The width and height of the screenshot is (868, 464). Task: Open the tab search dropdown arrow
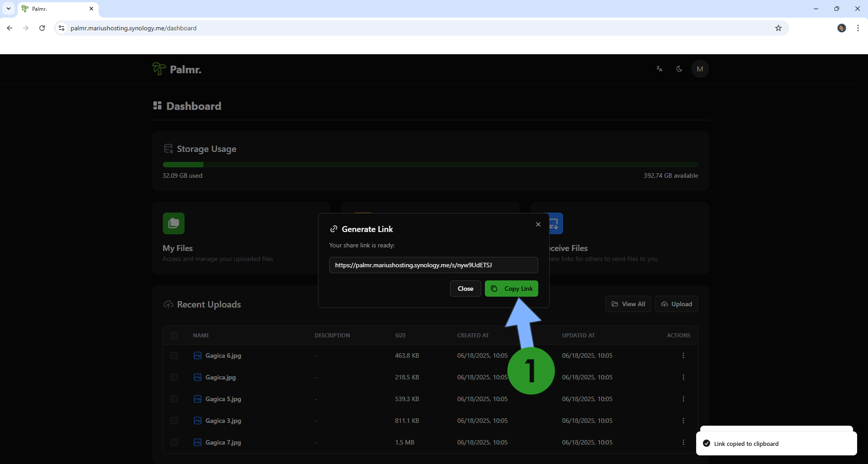[9, 9]
